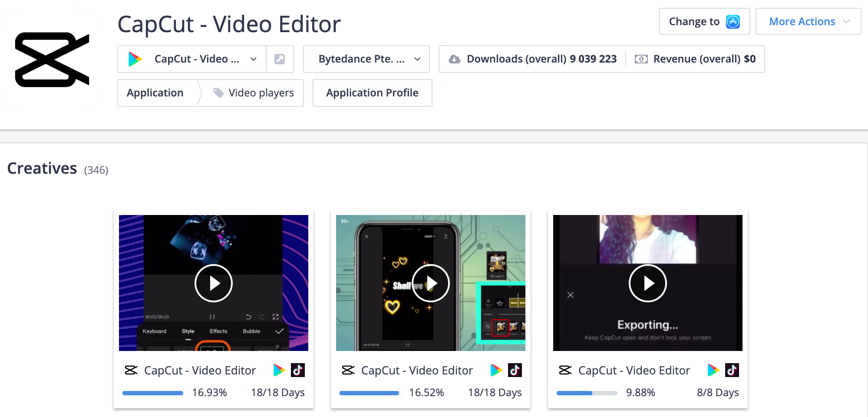The width and height of the screenshot is (868, 417).
Task: Click TikTok icon on 16.52% card
Action: click(x=515, y=370)
